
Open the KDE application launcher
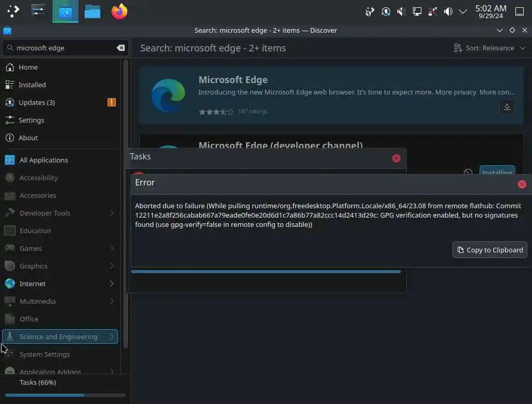click(13, 11)
